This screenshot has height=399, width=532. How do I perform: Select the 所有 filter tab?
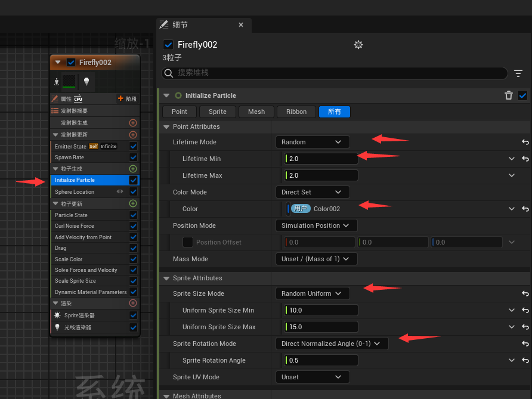335,112
